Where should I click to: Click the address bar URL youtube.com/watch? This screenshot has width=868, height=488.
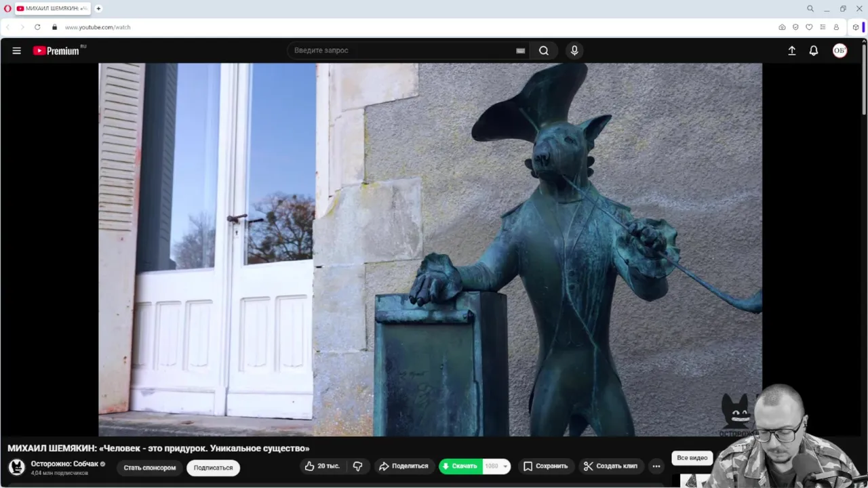pyautogui.click(x=98, y=27)
